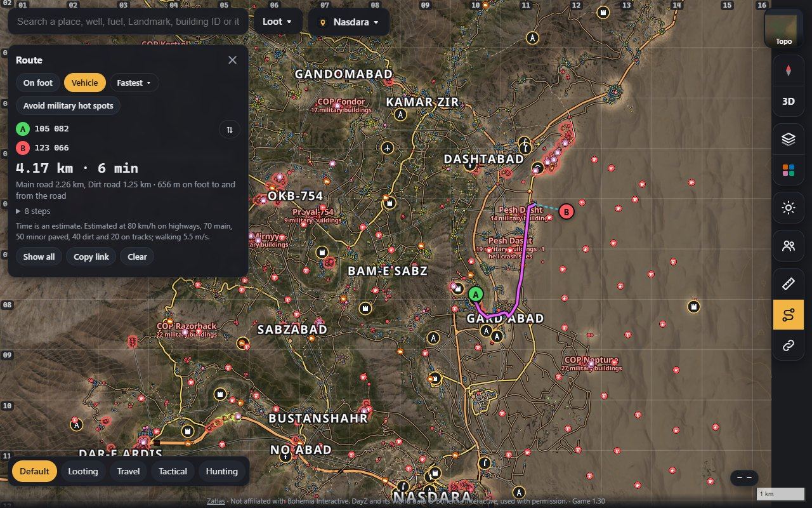
Task: Click the green A route start marker
Action: click(x=476, y=295)
